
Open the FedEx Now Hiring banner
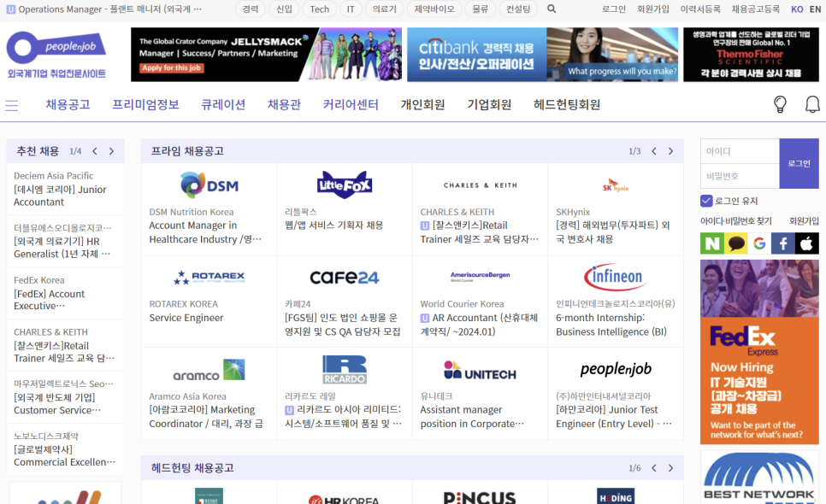tap(759, 352)
